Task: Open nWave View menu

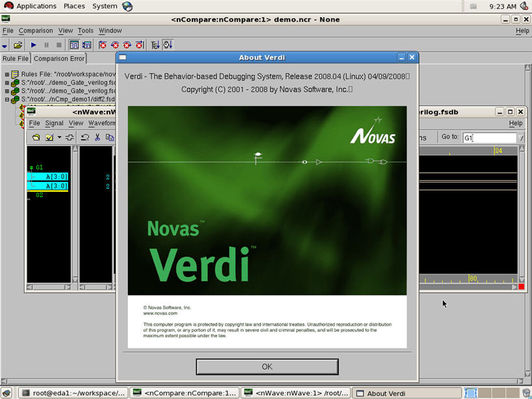Action: click(x=76, y=123)
